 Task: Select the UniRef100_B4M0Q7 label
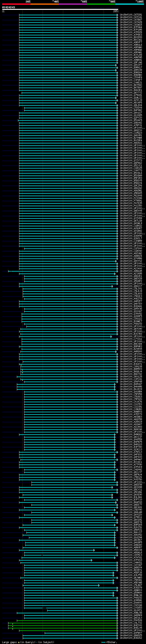(131, 384)
